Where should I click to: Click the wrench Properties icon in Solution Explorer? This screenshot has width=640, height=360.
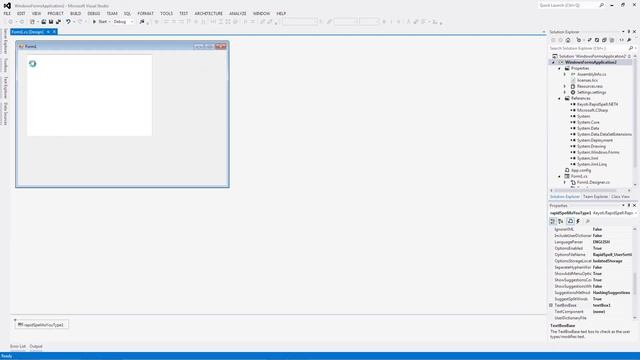pos(629,40)
